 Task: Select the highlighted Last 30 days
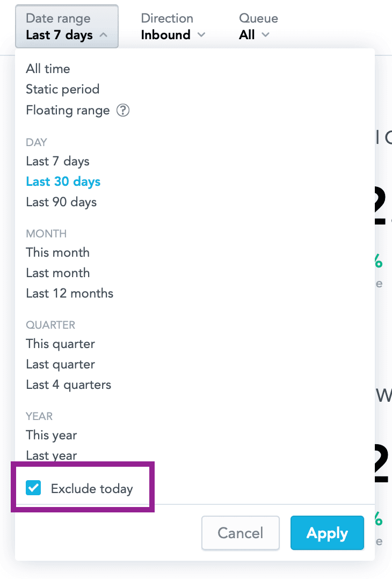pyautogui.click(x=63, y=182)
